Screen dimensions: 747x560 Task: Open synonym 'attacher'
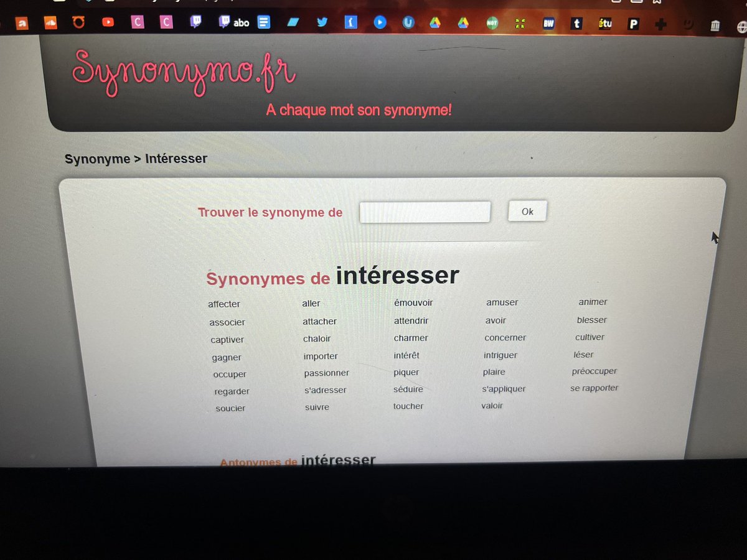[x=319, y=322]
